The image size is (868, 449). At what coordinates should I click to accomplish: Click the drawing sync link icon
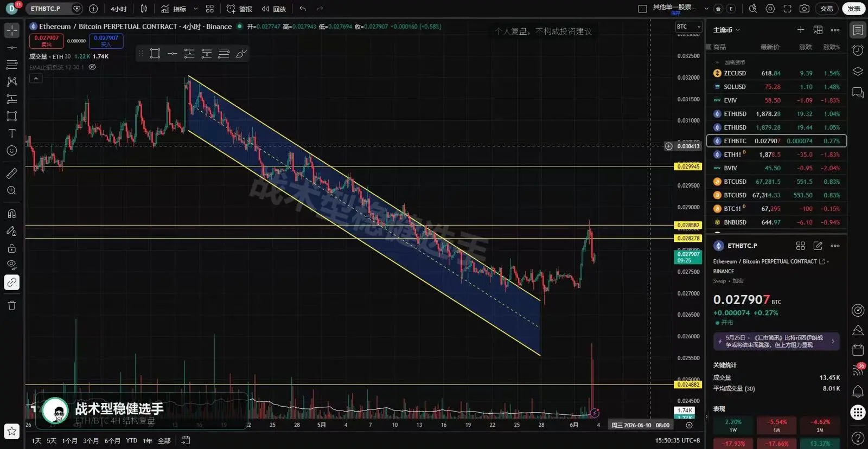point(11,283)
